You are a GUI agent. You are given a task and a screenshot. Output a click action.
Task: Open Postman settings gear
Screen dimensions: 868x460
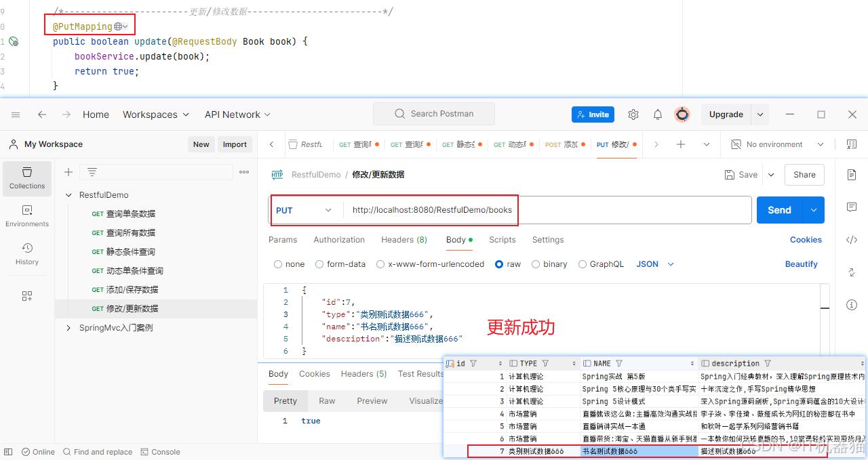click(633, 114)
